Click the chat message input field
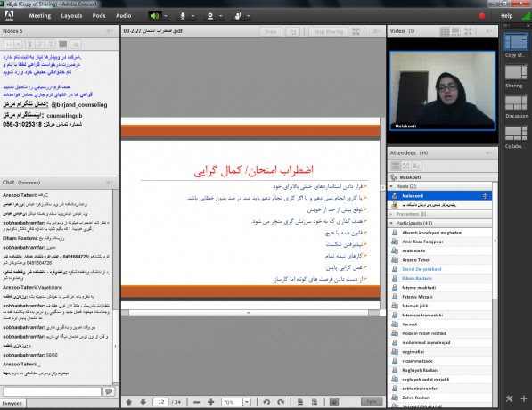This screenshot has width=532, height=410. pyautogui.click(x=53, y=391)
